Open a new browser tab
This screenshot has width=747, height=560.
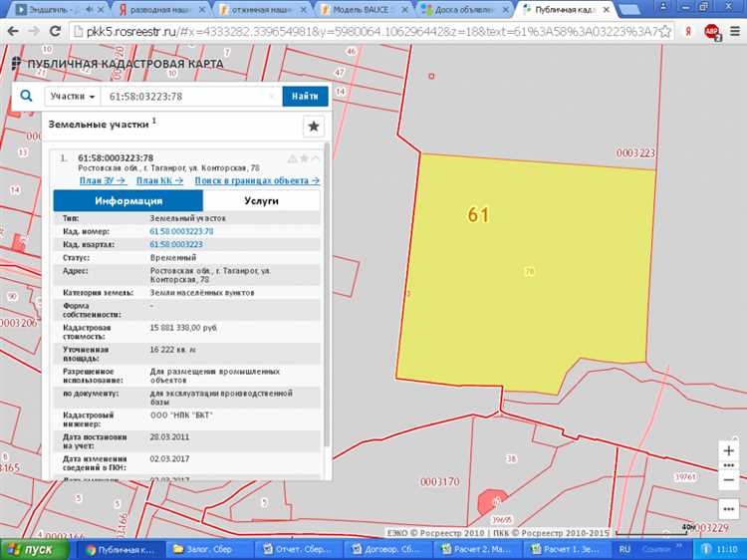point(628,10)
